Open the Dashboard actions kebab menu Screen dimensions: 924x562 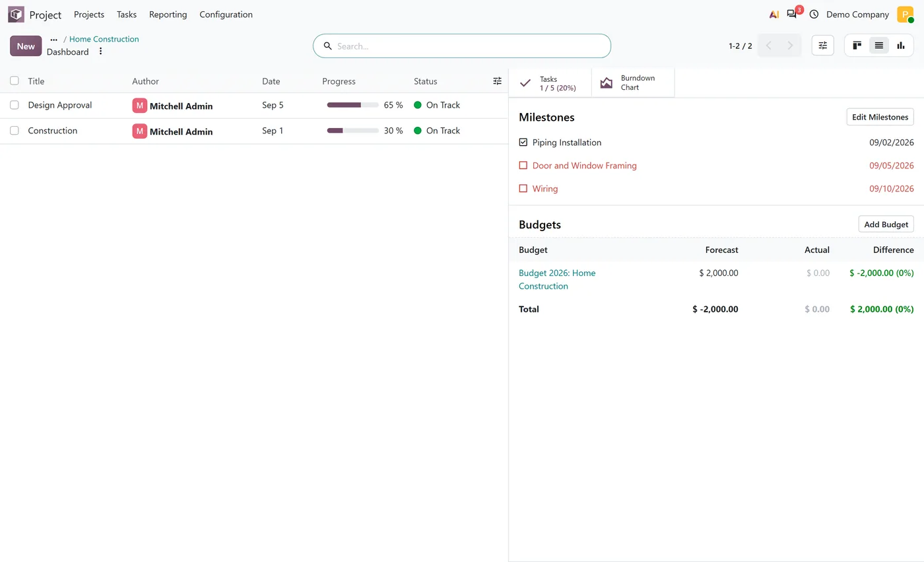click(x=100, y=52)
